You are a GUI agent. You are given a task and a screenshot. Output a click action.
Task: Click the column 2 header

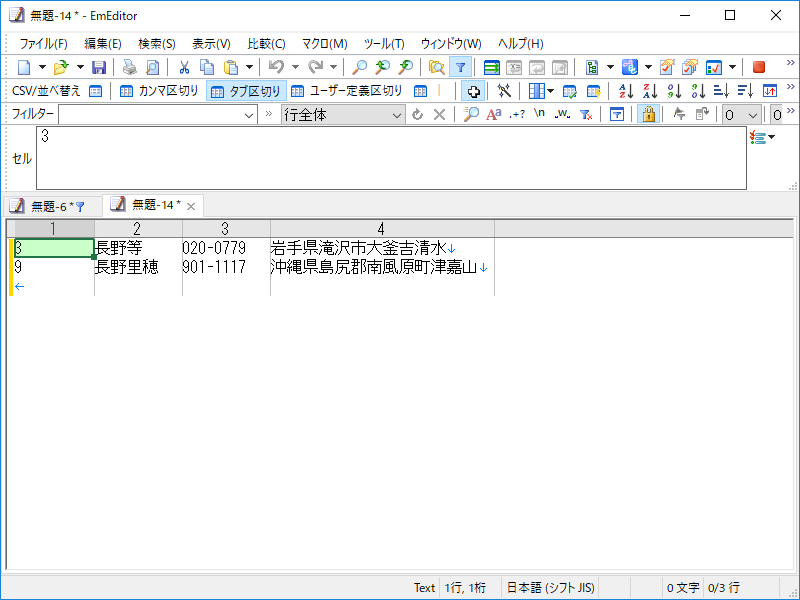[138, 229]
